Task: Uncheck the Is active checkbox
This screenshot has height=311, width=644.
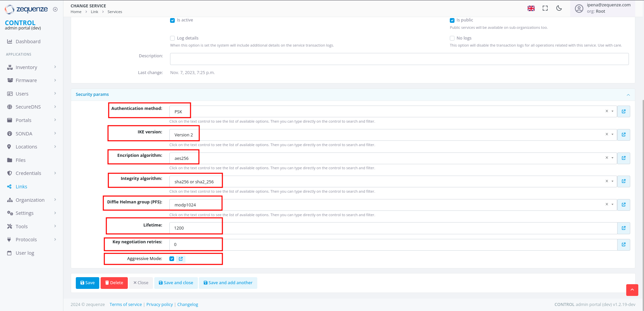Action: pyautogui.click(x=172, y=20)
